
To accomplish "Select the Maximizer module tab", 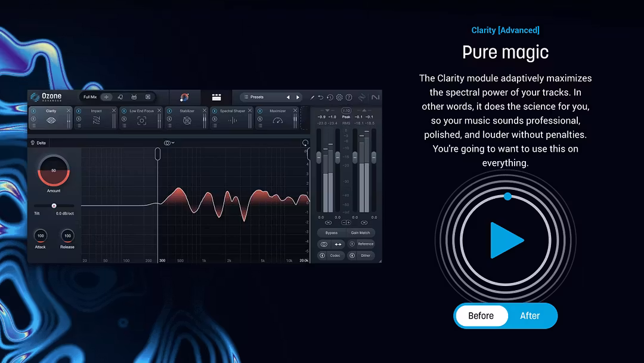I will pos(277,118).
